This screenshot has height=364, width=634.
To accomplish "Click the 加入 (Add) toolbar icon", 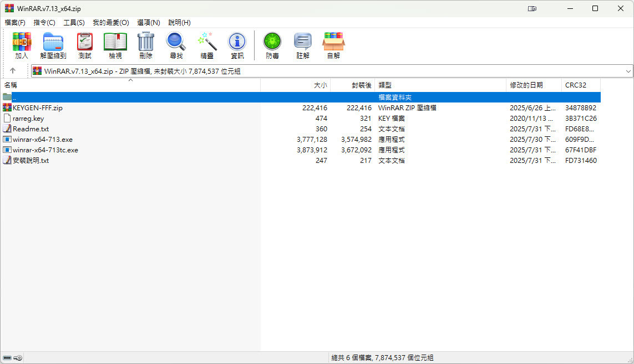I will (22, 45).
